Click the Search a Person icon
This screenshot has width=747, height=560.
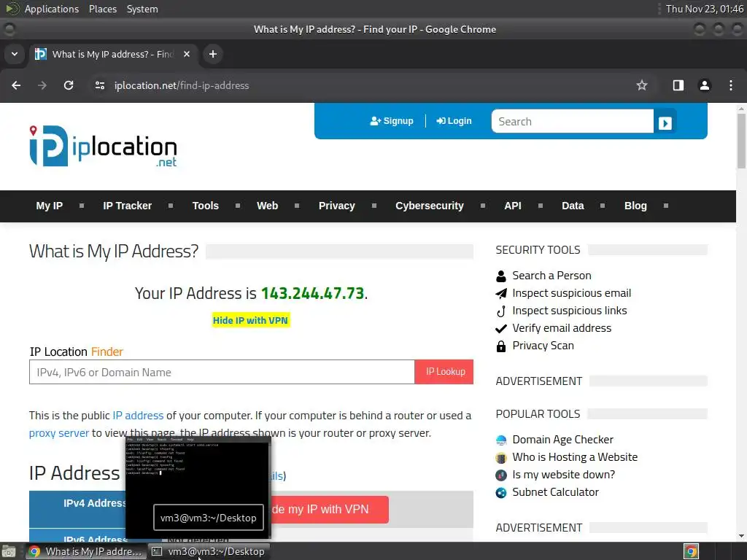(500, 276)
